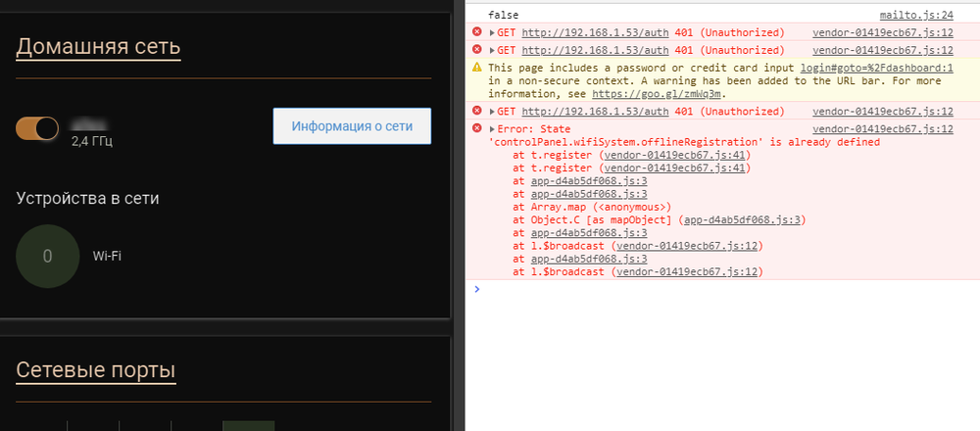Open the vendor-01419ecb67.js:12 link on the 'Error: State' row

[x=883, y=129]
